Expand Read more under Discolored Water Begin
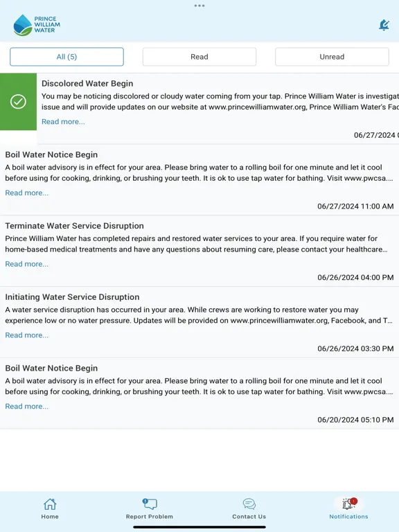The width and height of the screenshot is (399, 532). tap(63, 121)
